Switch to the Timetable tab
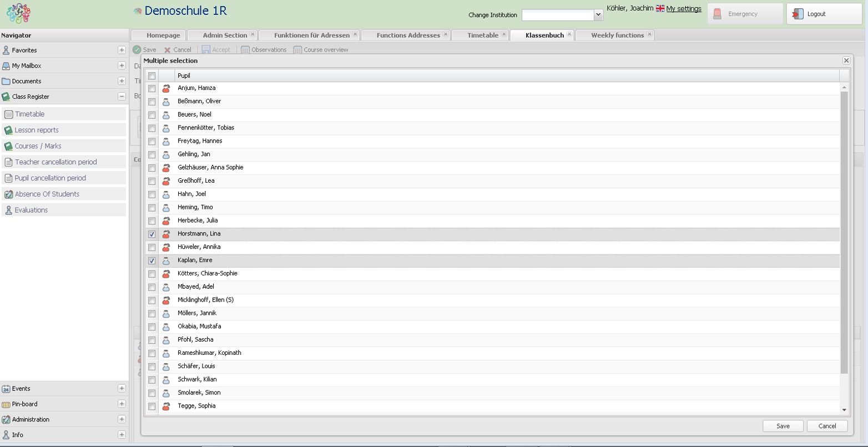Screen dimensions: 868x447 (x=482, y=35)
